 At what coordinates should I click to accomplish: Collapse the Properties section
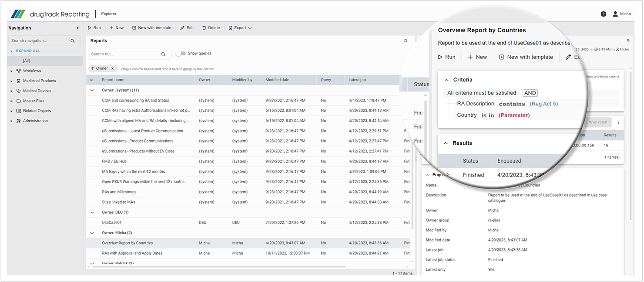click(428, 175)
